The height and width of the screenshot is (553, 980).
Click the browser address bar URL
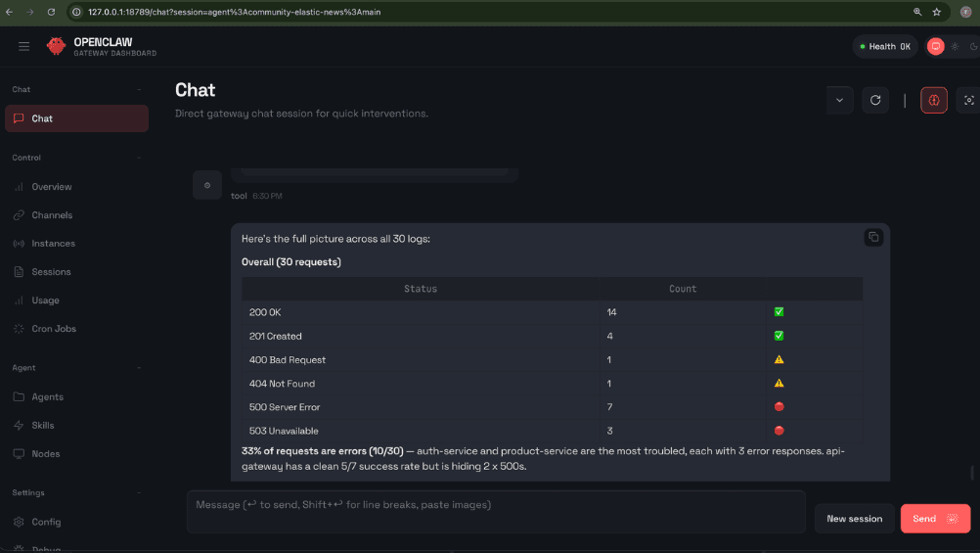[235, 12]
